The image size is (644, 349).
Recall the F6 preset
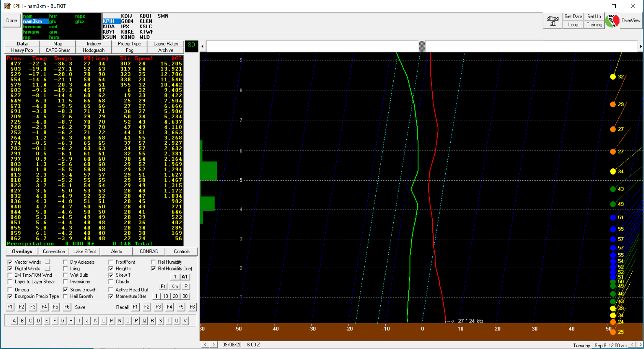coord(192,307)
